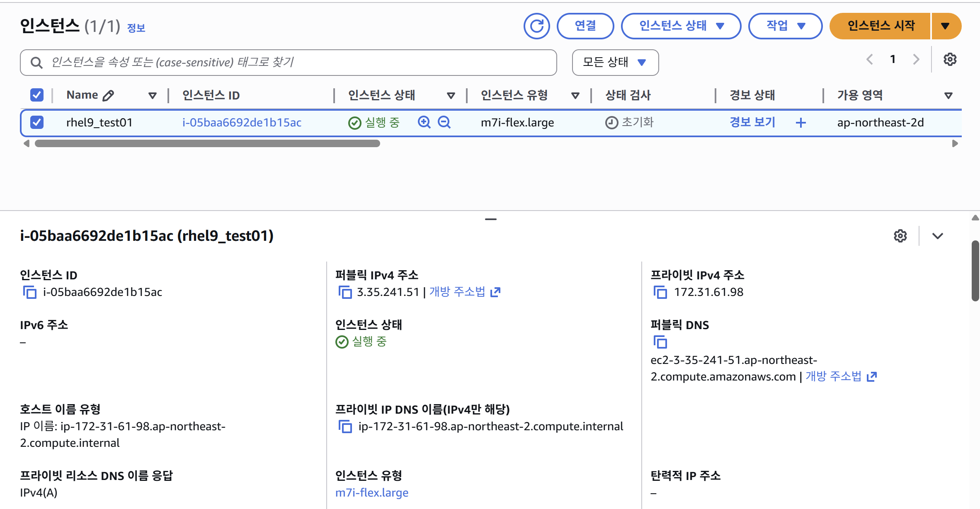
Task: Expand the 작업 actions dropdown
Action: click(x=785, y=26)
